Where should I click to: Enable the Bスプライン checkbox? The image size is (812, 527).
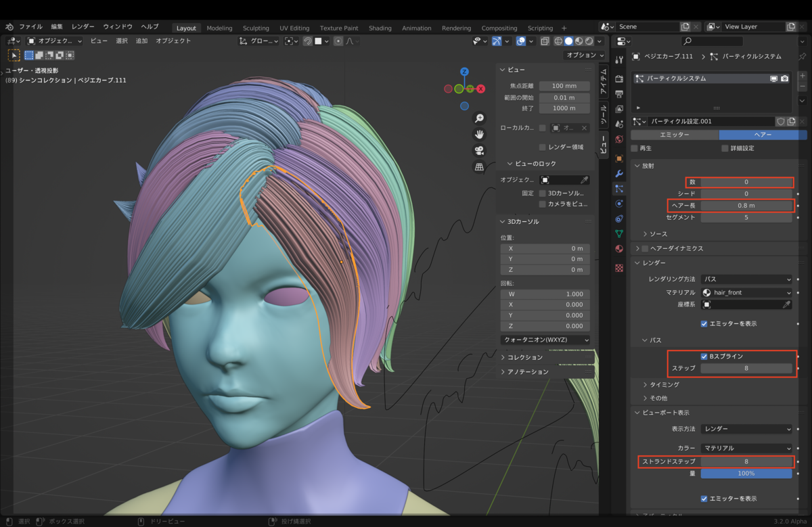[x=704, y=357]
